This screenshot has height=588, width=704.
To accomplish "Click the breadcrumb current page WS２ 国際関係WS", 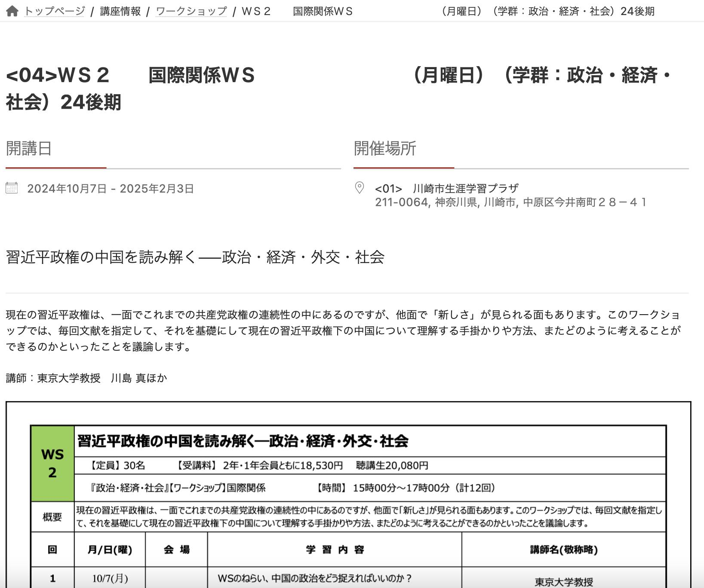I will 297,11.
